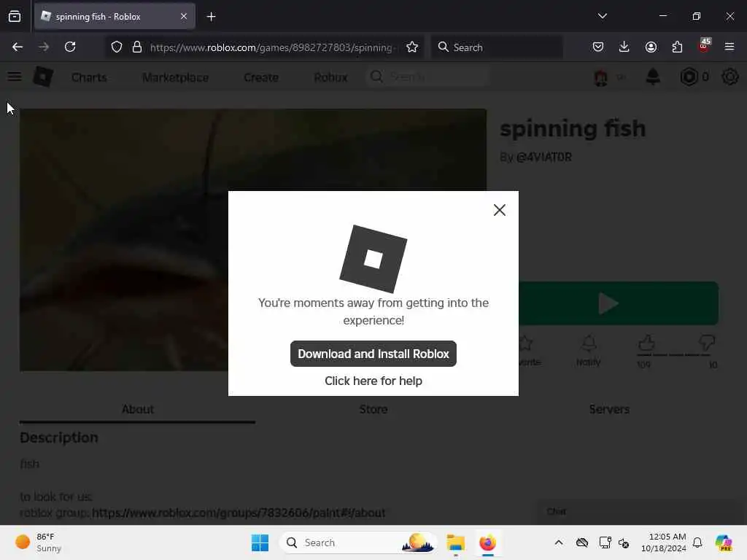Screen dimensions: 747x560
Task: Open the Robux page
Action: (330, 77)
